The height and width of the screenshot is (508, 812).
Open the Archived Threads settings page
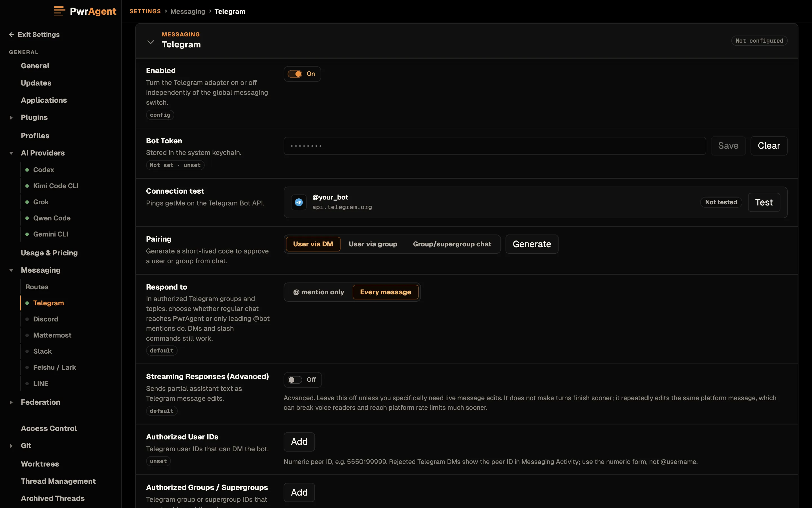click(53, 498)
